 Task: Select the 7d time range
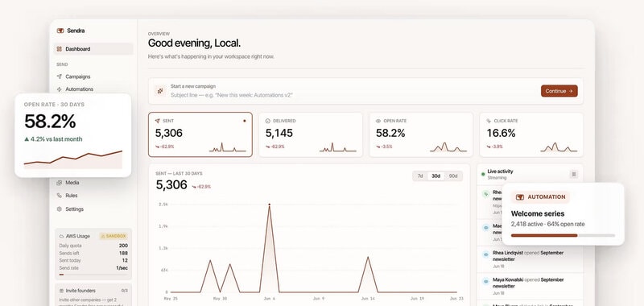tap(420, 176)
